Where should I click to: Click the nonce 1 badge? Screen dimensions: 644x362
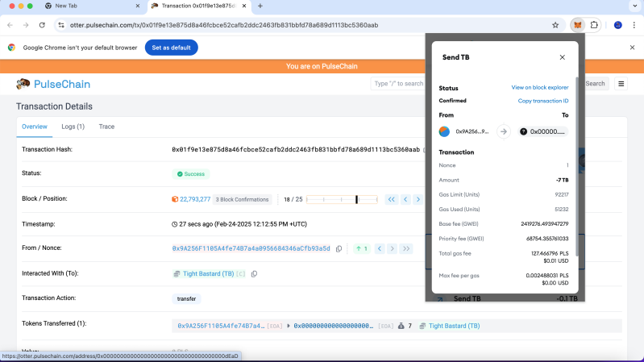(362, 248)
